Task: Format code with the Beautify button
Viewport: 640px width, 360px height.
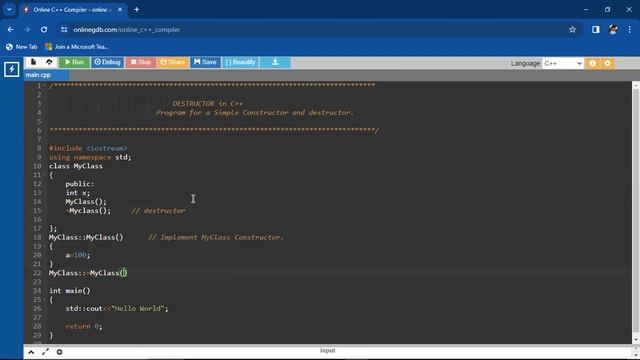Action: coord(240,62)
